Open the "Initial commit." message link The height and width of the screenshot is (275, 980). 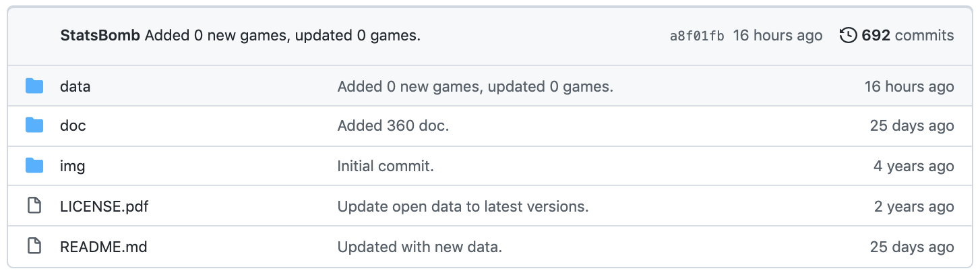pyautogui.click(x=386, y=166)
